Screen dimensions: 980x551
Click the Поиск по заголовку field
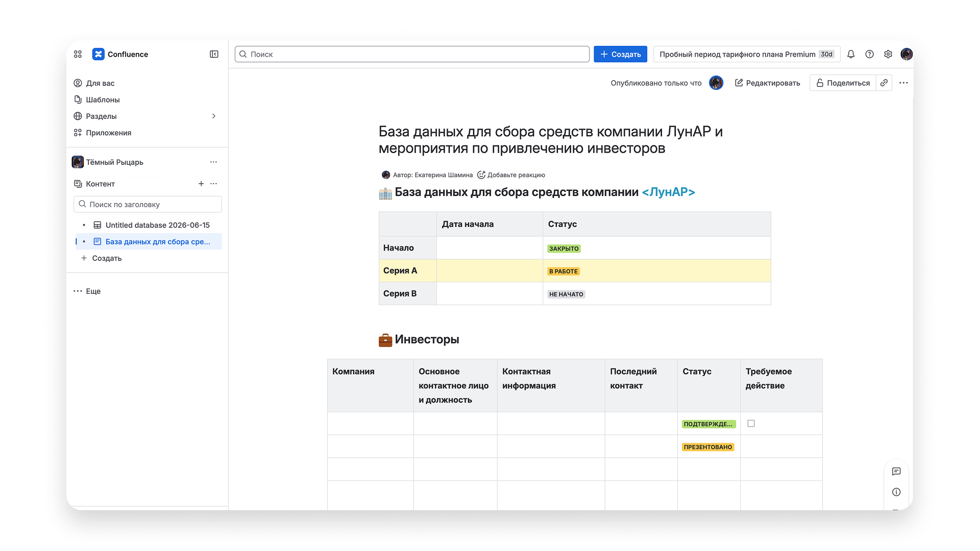point(148,205)
